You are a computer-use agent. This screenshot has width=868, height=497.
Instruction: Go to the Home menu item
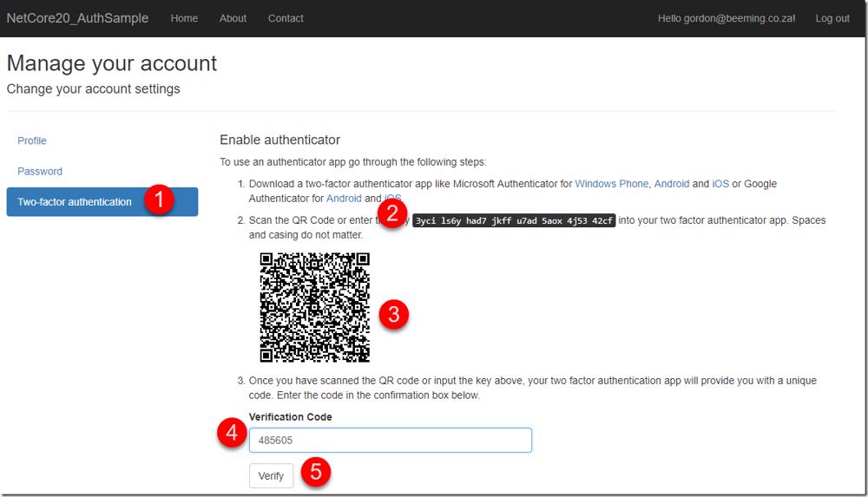pos(184,18)
